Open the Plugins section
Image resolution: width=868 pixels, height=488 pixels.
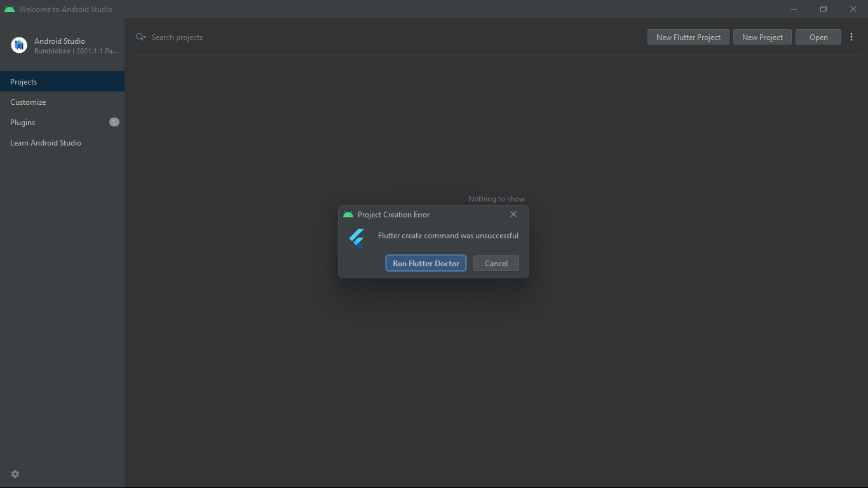tap(62, 122)
